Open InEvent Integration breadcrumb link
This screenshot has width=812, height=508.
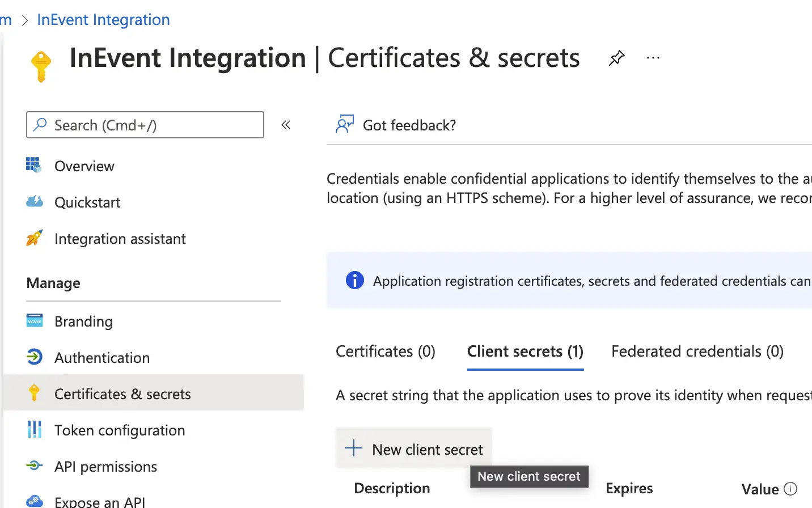click(103, 20)
